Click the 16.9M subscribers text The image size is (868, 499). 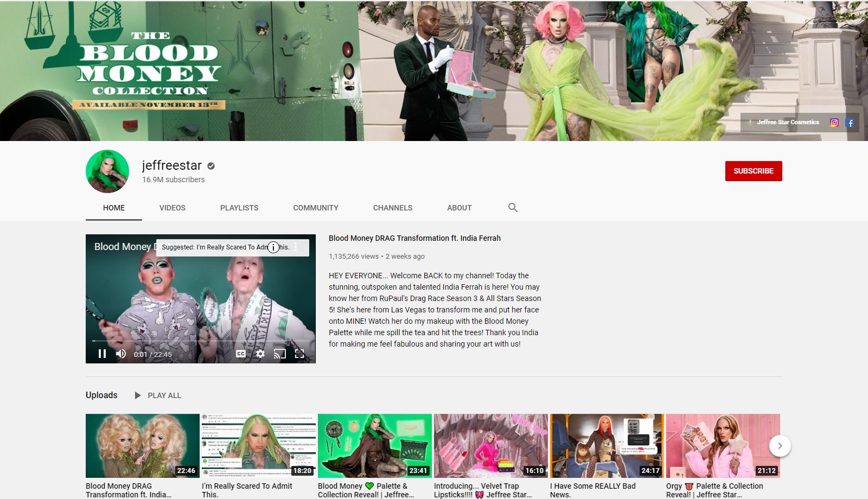(x=174, y=180)
